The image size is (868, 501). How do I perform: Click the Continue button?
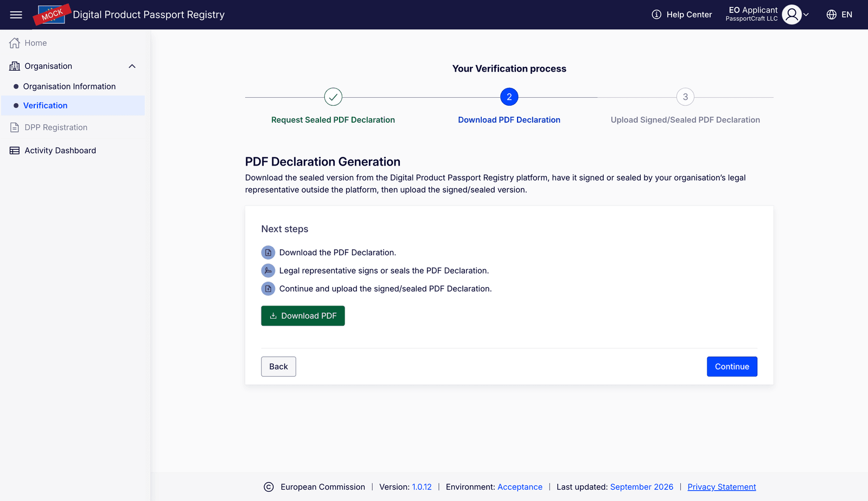tap(732, 366)
